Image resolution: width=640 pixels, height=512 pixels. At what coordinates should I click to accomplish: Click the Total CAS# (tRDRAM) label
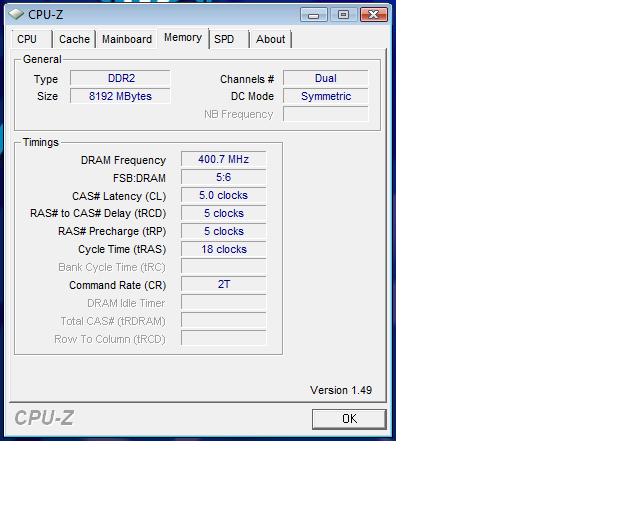[113, 321]
